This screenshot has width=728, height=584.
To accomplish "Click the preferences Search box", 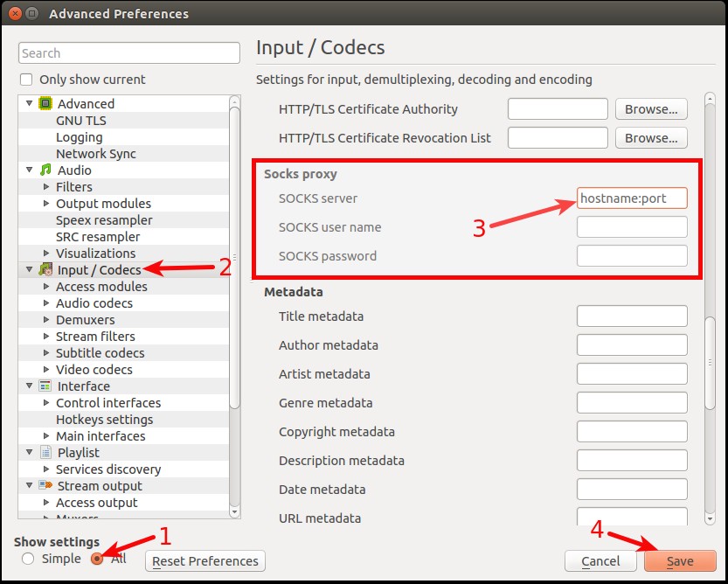I will [129, 53].
